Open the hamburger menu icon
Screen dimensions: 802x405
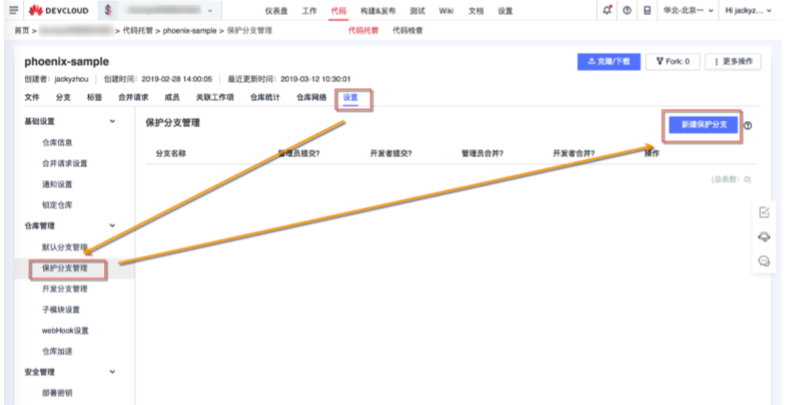14,10
